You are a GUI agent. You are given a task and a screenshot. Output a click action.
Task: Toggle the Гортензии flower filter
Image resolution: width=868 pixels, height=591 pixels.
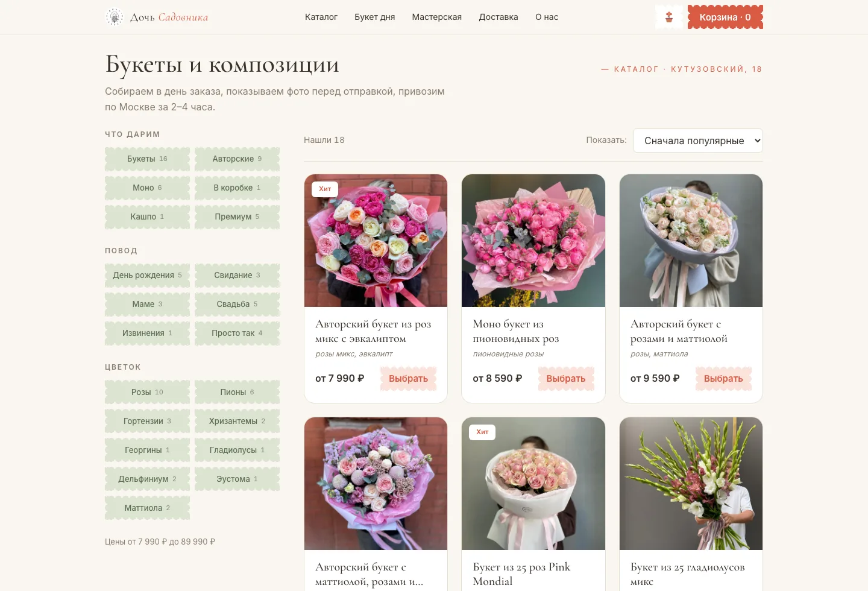click(x=147, y=421)
